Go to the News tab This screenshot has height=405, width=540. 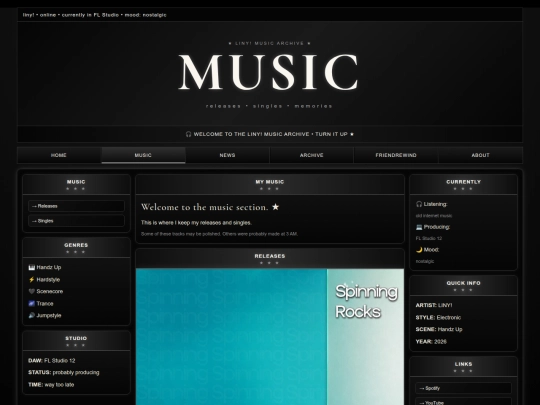[x=228, y=155]
